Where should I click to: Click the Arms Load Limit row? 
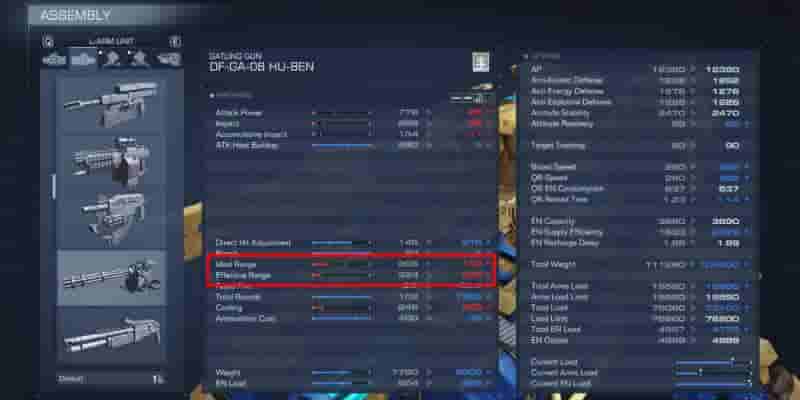(641, 297)
